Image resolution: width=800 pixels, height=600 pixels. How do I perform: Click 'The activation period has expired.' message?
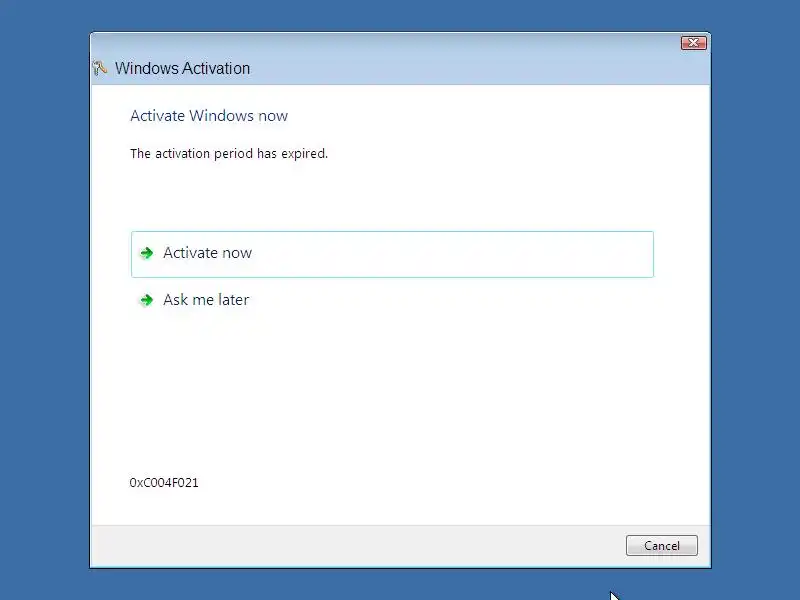tap(229, 154)
